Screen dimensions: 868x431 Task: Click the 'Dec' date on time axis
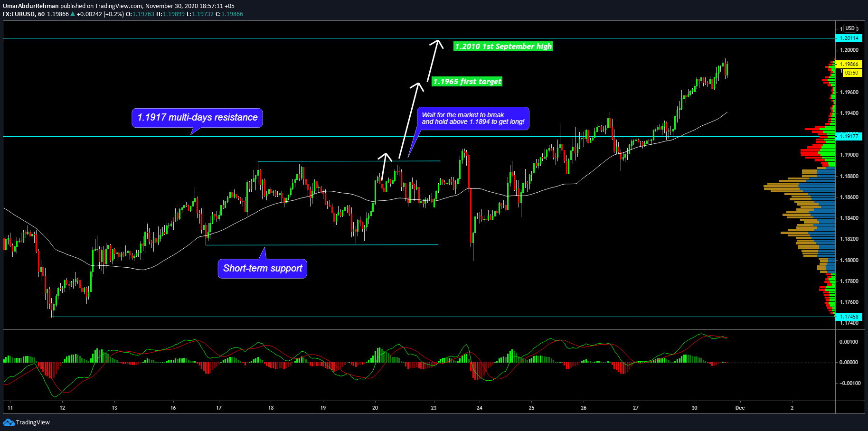tap(740, 408)
